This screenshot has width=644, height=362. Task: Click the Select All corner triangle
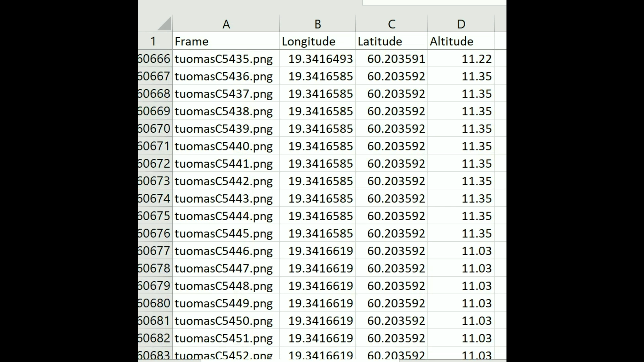tap(164, 24)
